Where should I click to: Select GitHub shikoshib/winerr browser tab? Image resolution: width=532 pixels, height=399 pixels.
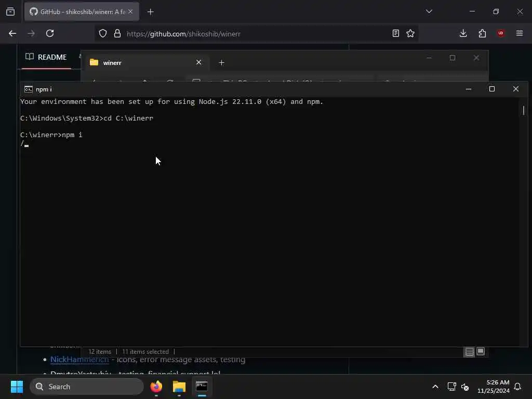pos(82,11)
